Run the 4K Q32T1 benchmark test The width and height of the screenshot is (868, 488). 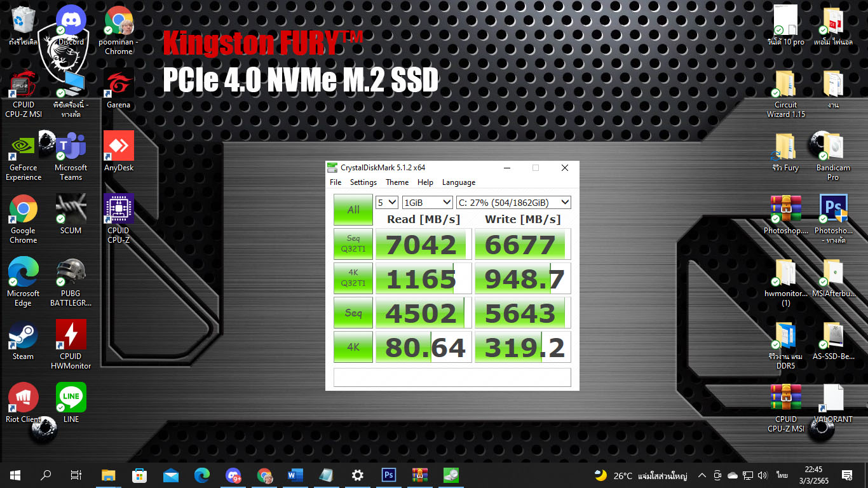[353, 278]
